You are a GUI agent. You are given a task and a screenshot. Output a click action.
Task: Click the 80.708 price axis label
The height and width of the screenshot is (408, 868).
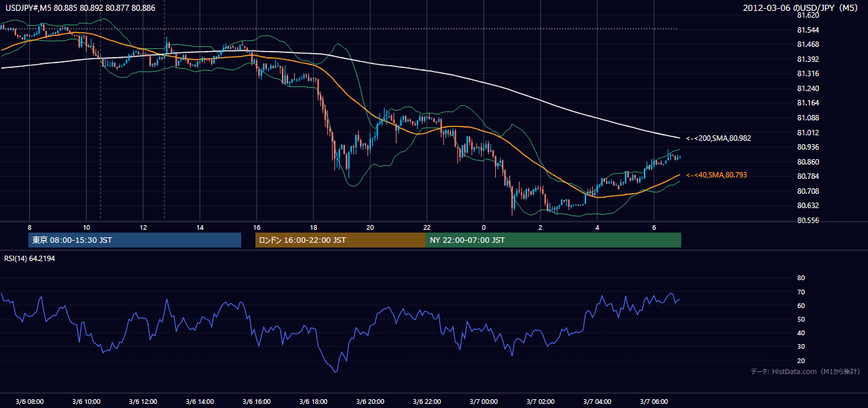807,191
